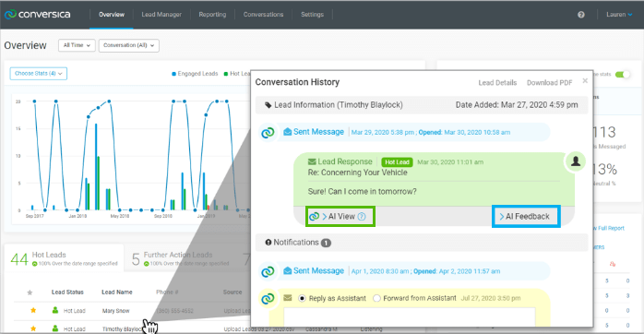Screen dimensions: 644x334
Task: Expand the All Time date dropdown
Action: [77, 45]
